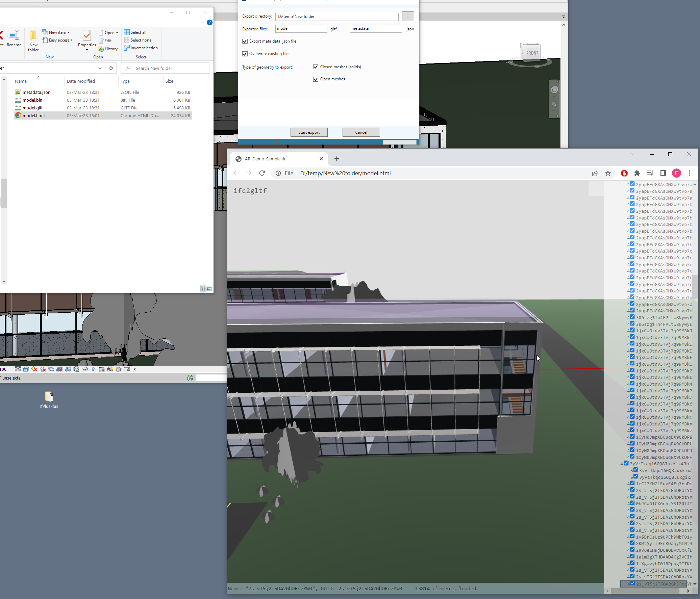Click the Rename icon in Explorer ribbon

tap(14, 38)
